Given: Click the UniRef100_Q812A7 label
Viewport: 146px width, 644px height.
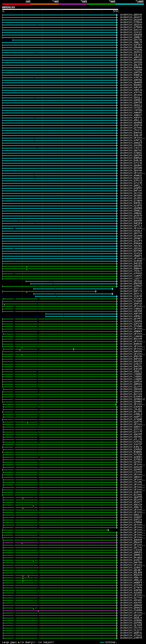Looking at the screenshot, I should point(131,615).
